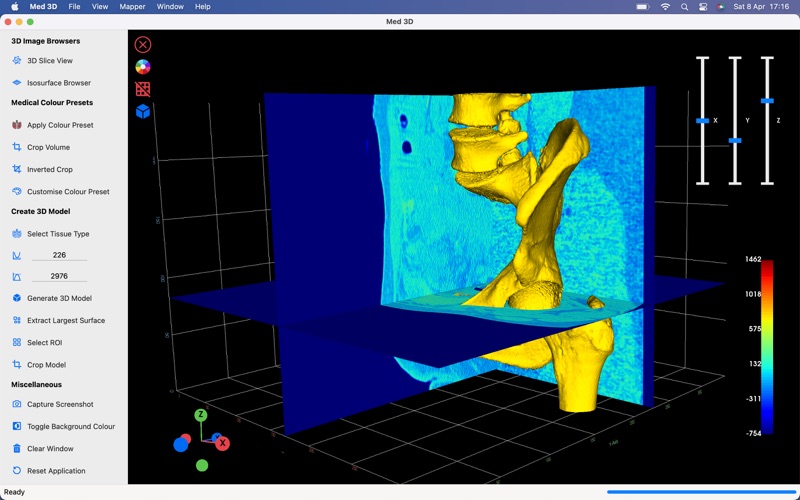
Task: Click the colour scale legend bar
Action: tap(767, 347)
